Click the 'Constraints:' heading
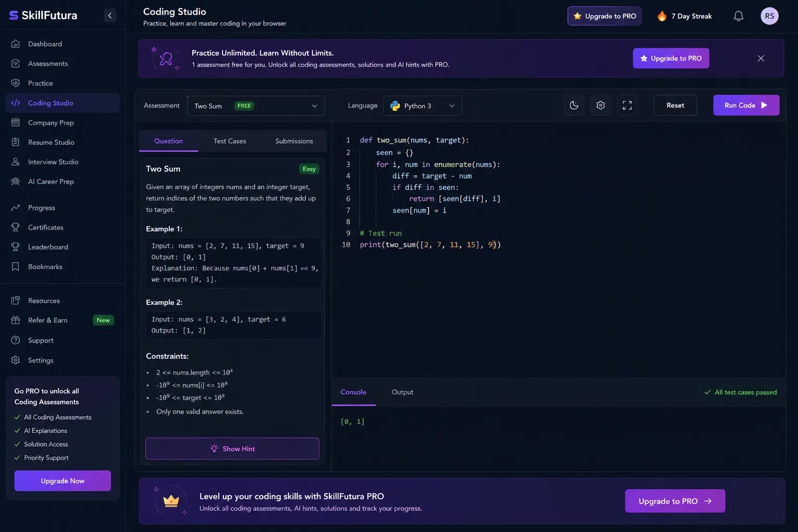This screenshot has width=798, height=532. [x=167, y=356]
